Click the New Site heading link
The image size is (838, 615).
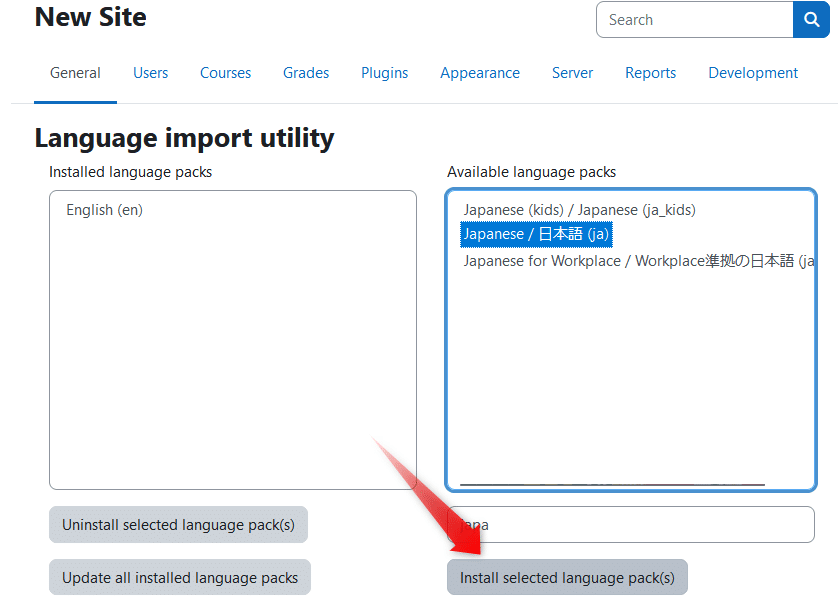click(90, 17)
